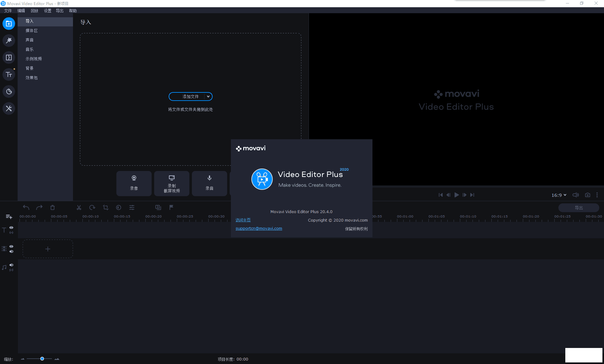Click the transition wizard icon
This screenshot has height=364, width=604.
158,207
